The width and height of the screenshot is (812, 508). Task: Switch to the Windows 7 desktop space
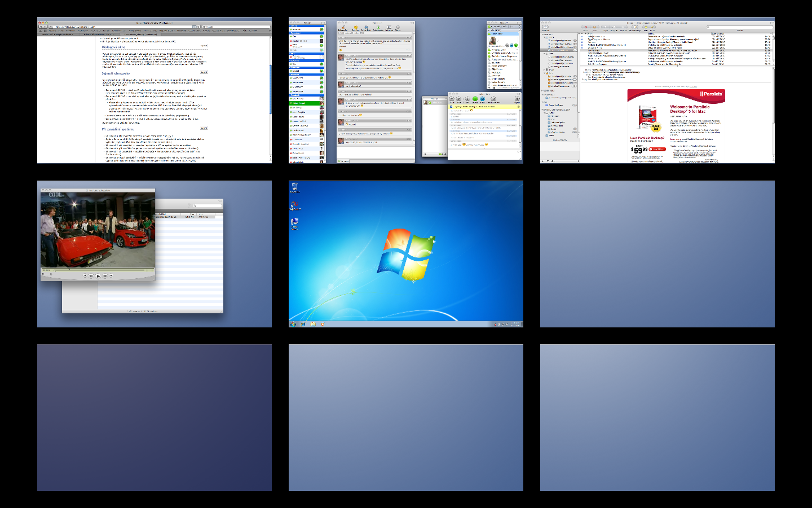[406, 254]
